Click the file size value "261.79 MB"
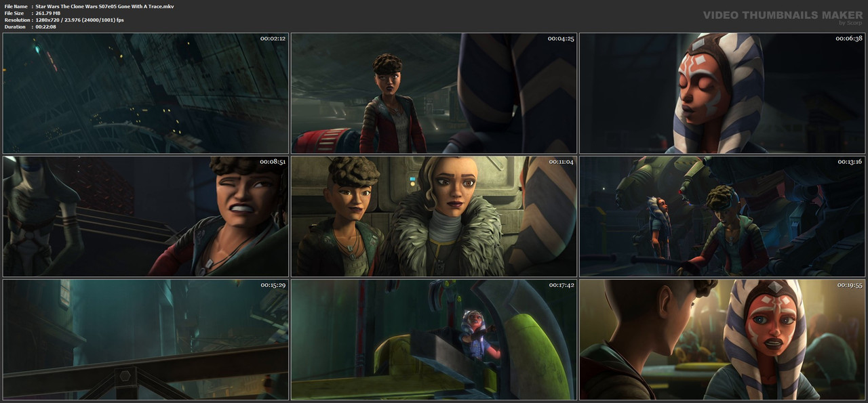 tap(48, 13)
